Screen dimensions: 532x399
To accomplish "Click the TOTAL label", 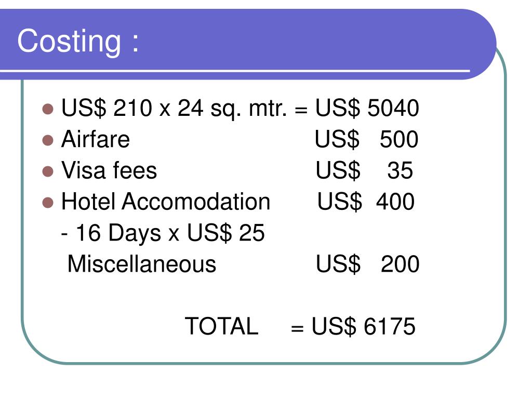I will 221,326.
